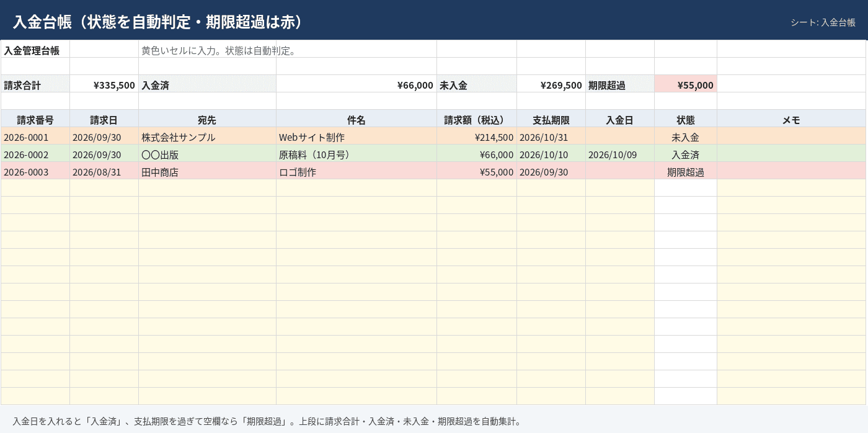
Task: Click the 請求番号 column header
Action: (35, 118)
